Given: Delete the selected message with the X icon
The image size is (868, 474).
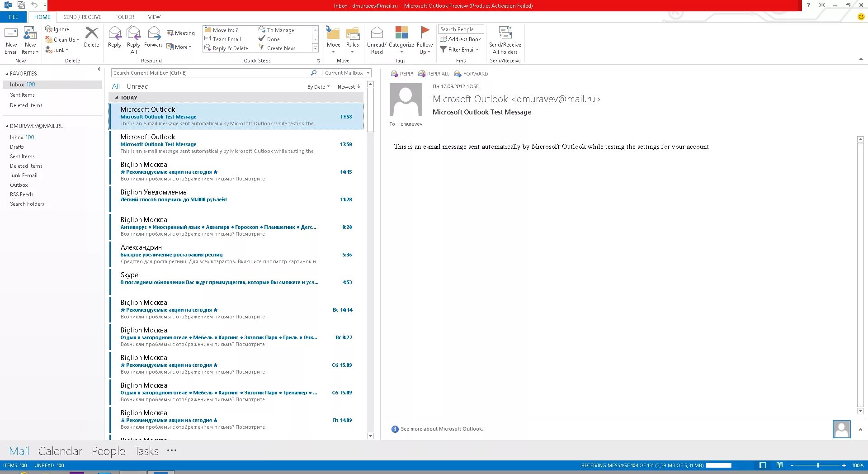Looking at the screenshot, I should click(x=91, y=37).
